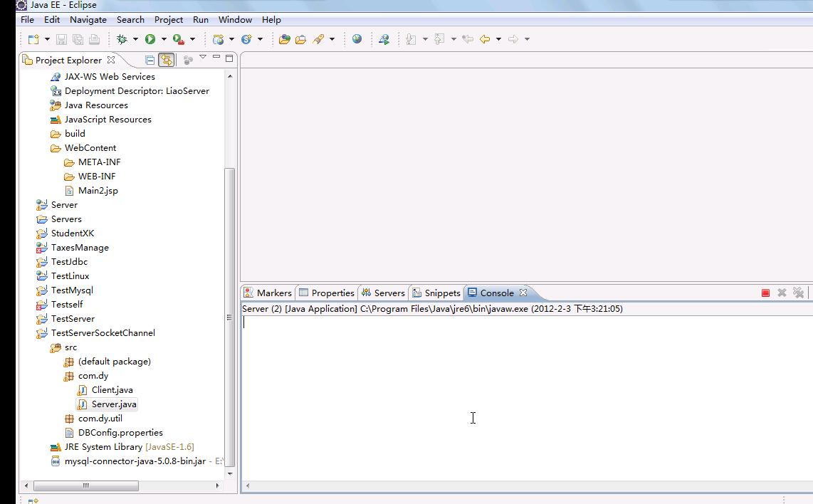The width and height of the screenshot is (813, 504).
Task: Maximize the Project Explorer panel
Action: 229,58
